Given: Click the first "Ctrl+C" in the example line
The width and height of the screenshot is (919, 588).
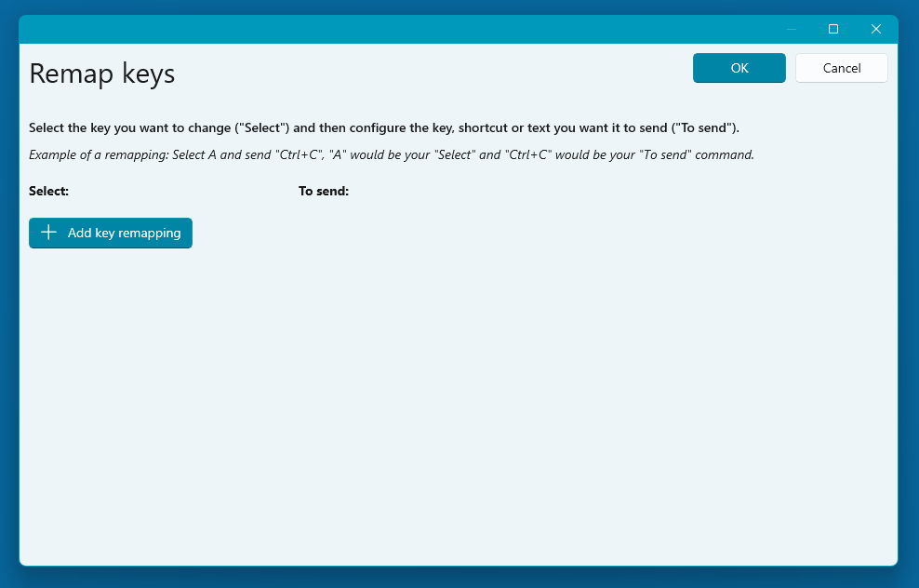Looking at the screenshot, I should (297, 154).
